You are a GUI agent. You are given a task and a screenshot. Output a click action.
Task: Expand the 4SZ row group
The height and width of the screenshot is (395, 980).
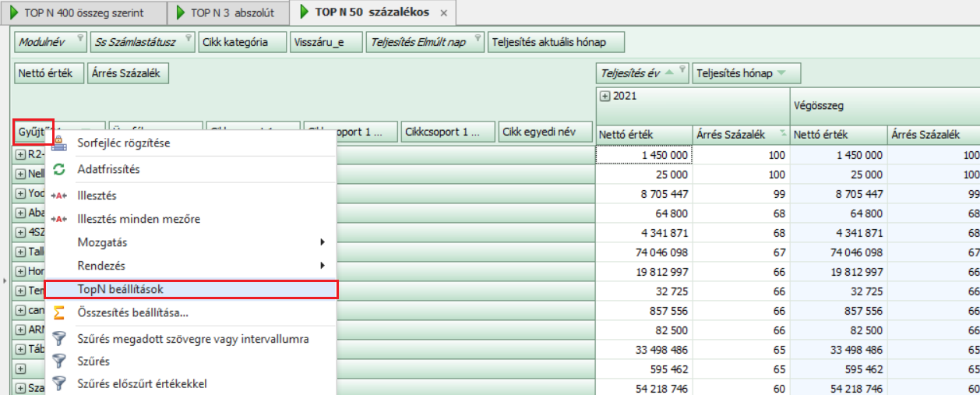20,232
